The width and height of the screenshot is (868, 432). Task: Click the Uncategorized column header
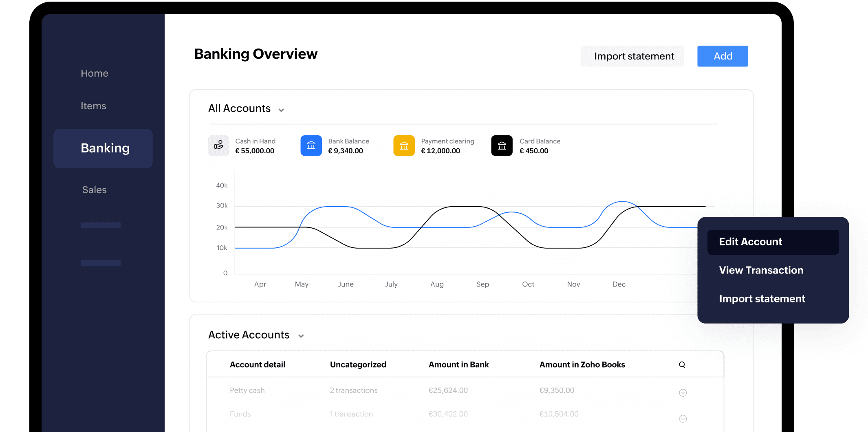(358, 365)
